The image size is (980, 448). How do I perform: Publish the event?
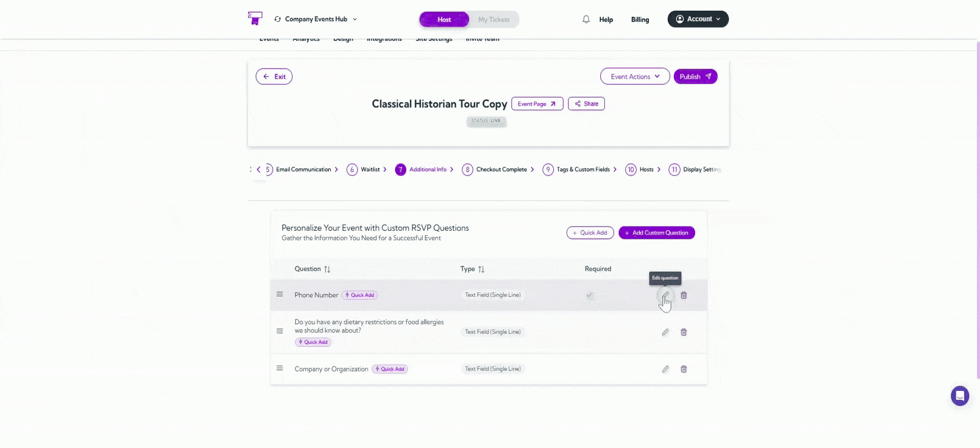[695, 77]
